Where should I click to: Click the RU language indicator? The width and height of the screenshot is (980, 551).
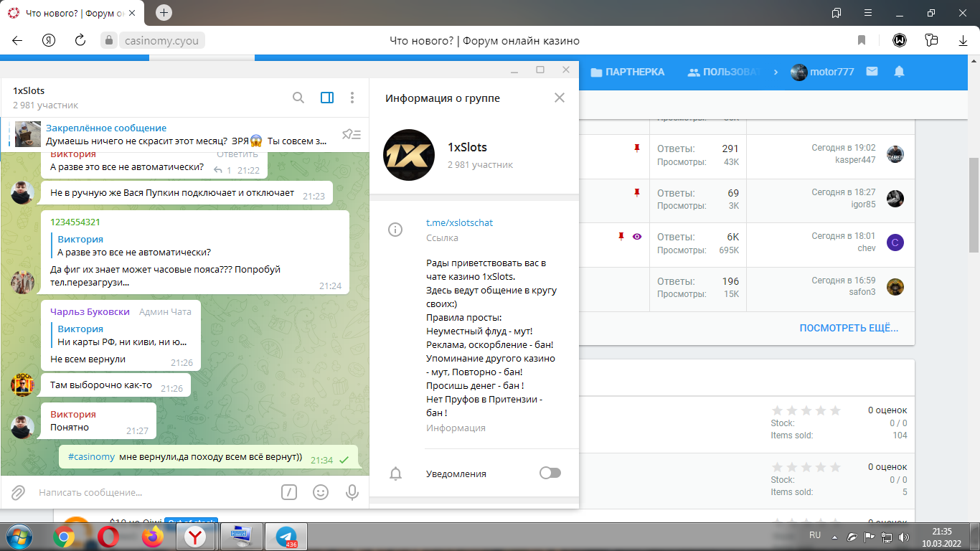(x=815, y=535)
